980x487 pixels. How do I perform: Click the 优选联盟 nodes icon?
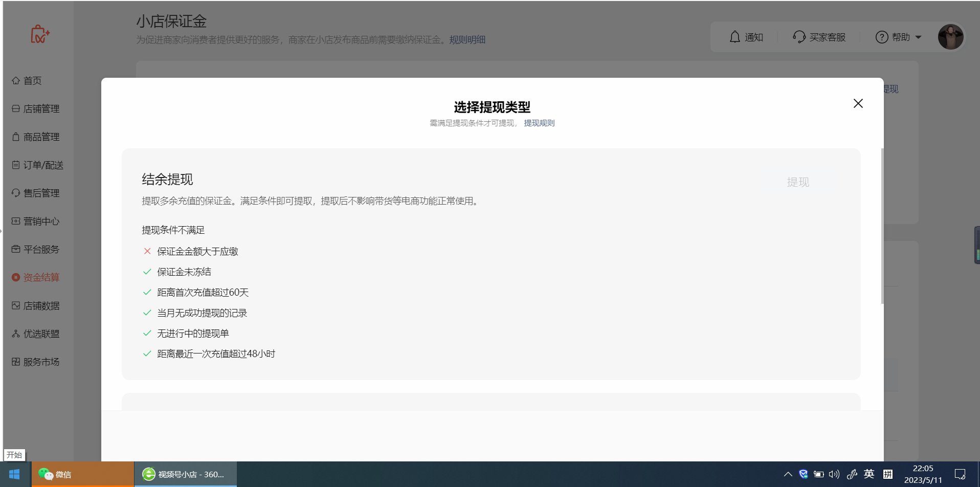(16, 334)
